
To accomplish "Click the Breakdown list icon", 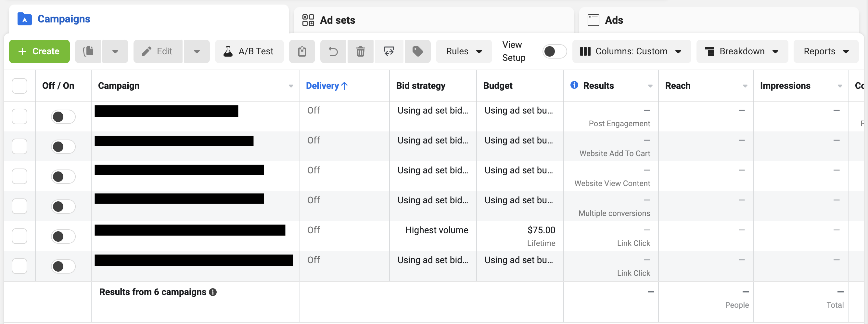I will pos(709,51).
